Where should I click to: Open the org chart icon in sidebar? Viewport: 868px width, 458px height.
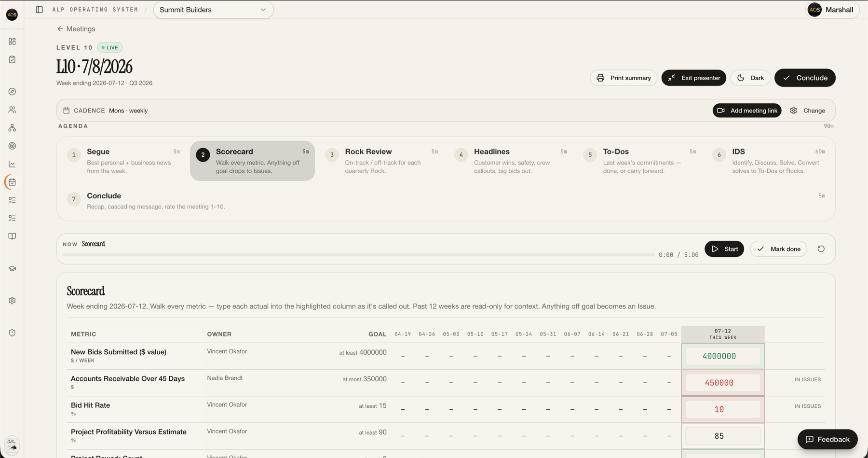point(12,128)
